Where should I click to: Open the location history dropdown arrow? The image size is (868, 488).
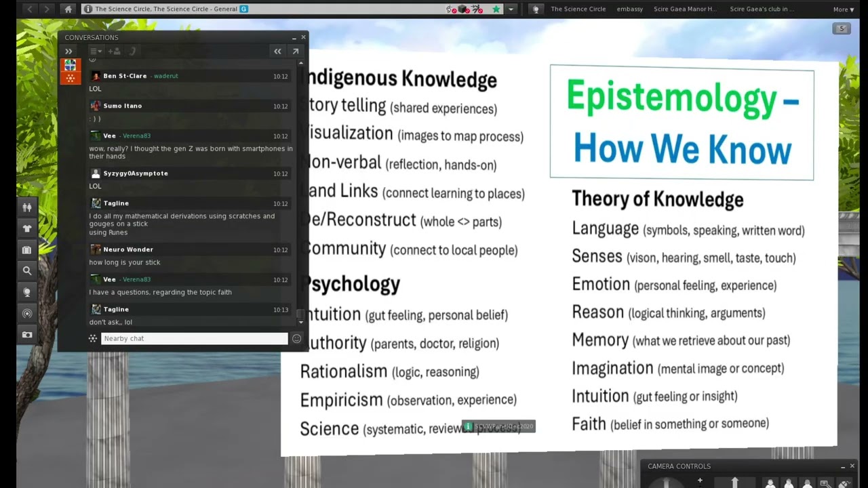click(x=511, y=9)
